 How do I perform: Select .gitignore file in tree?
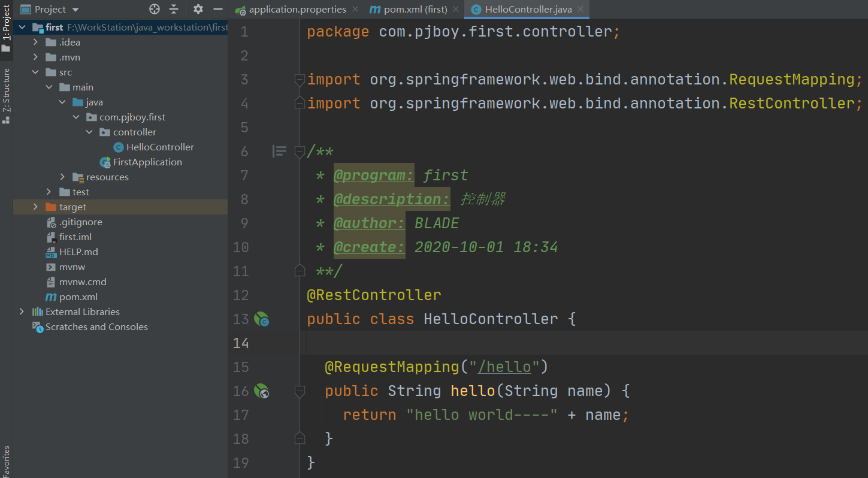click(80, 222)
